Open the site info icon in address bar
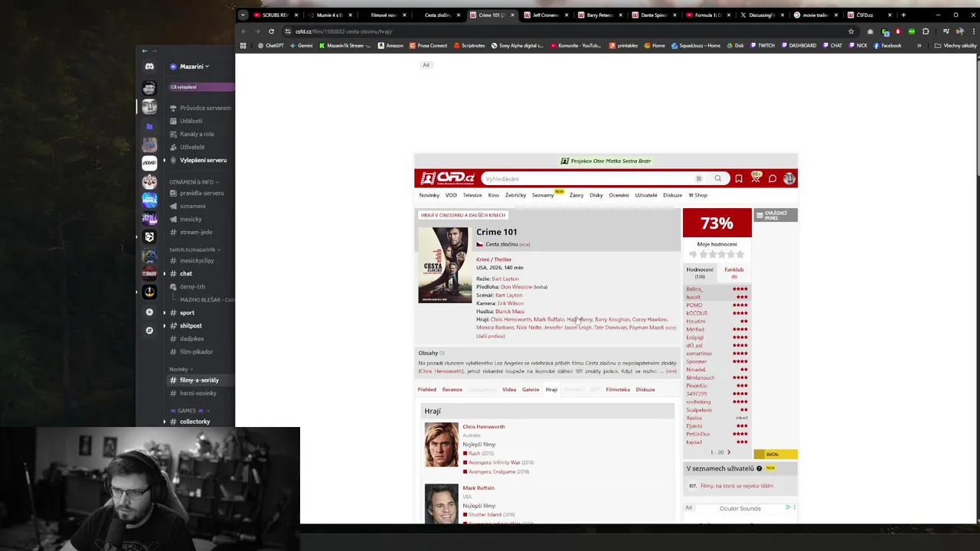 pyautogui.click(x=287, y=31)
